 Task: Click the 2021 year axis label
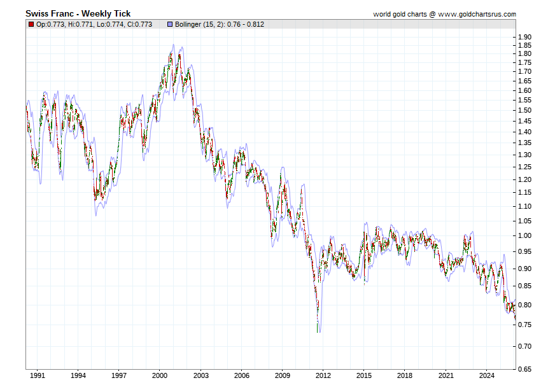click(446, 375)
